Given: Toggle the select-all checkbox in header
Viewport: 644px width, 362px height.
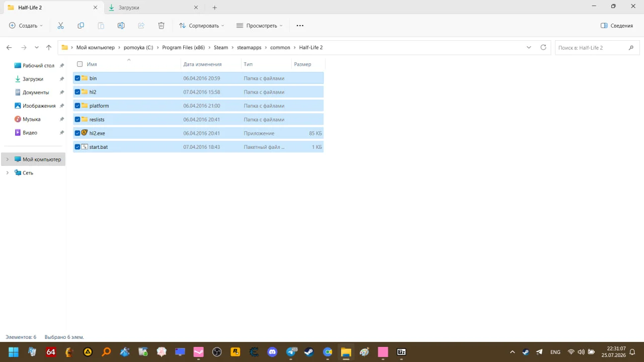Looking at the screenshot, I should (x=79, y=64).
